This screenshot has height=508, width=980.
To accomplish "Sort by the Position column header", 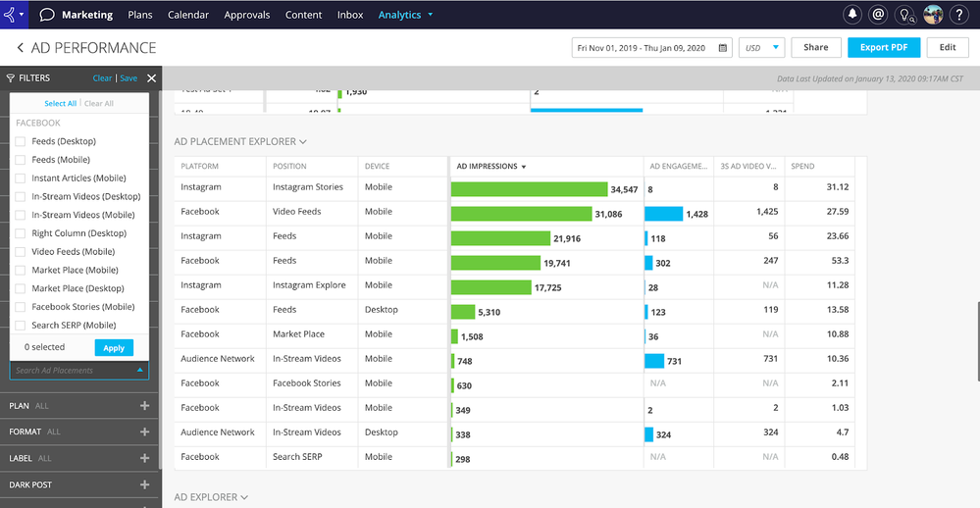I will 289,166.
